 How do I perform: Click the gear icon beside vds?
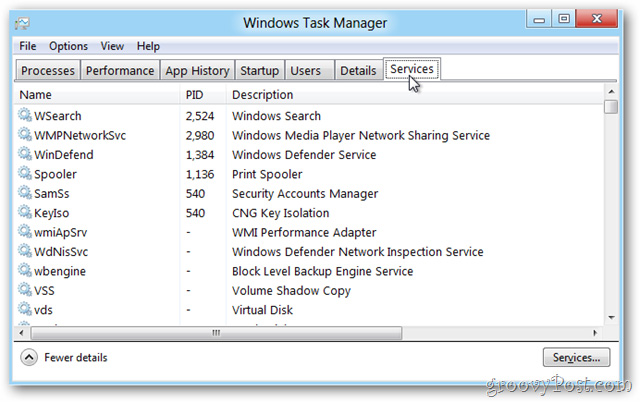pyautogui.click(x=24, y=309)
